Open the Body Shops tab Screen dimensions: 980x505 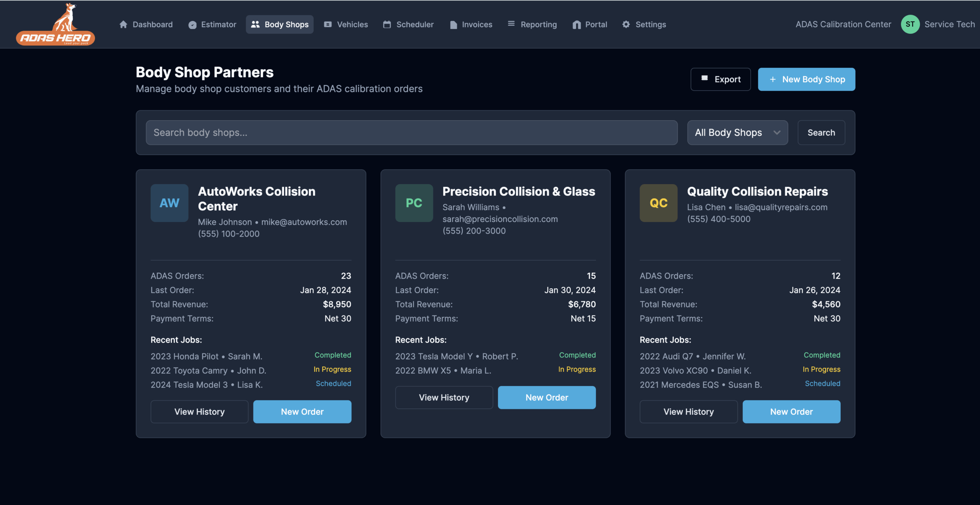click(x=280, y=25)
